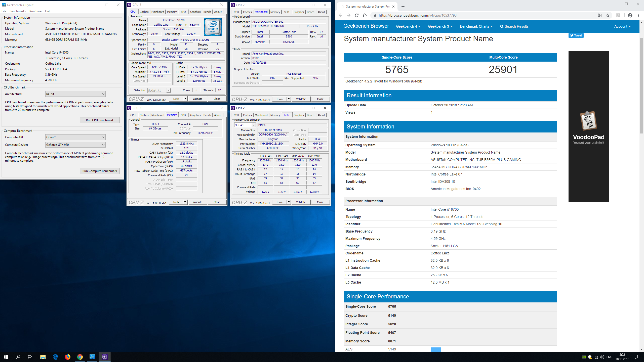Open Tools arrow dropdown in SPD tab window
Screen dimensions: 644x362
click(289, 202)
